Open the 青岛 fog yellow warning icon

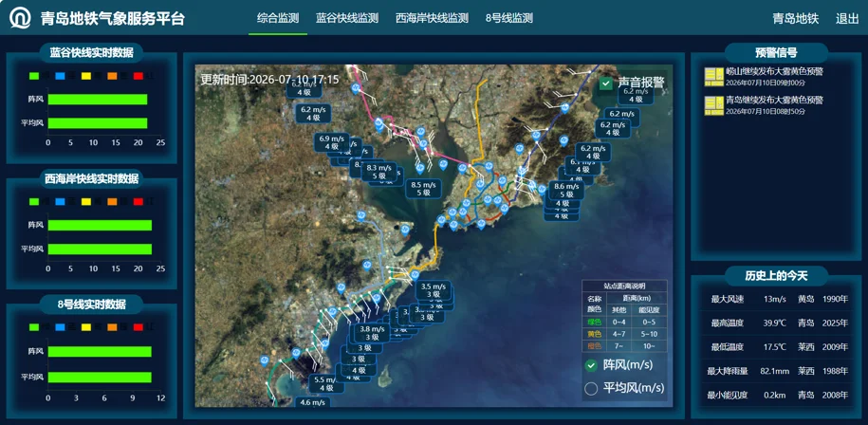click(x=713, y=105)
